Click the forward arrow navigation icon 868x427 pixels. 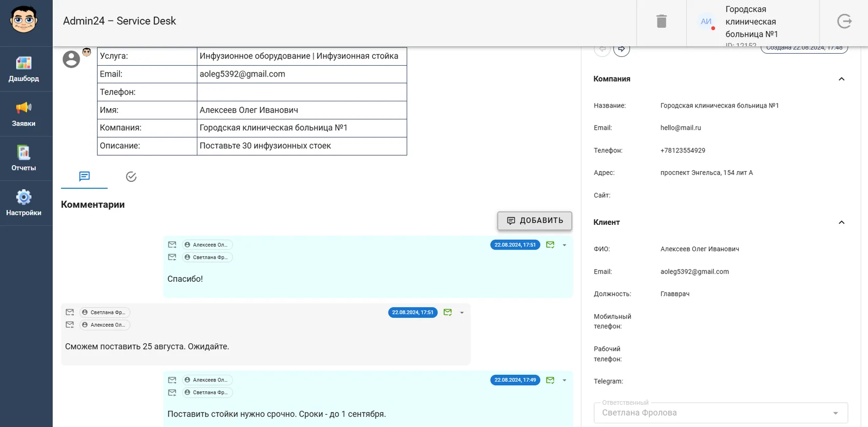tap(622, 49)
